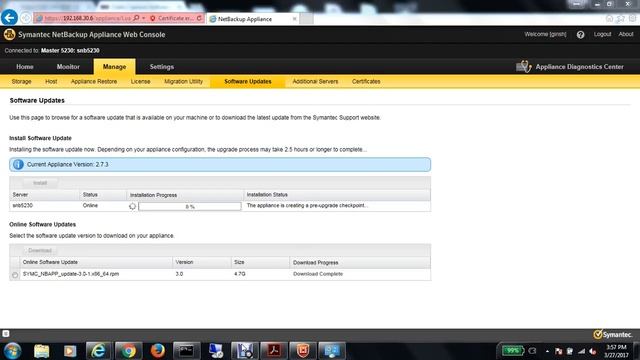Image resolution: width=640 pixels, height=360 pixels.
Task: Open the Migration Utility submenu item
Action: click(x=183, y=82)
